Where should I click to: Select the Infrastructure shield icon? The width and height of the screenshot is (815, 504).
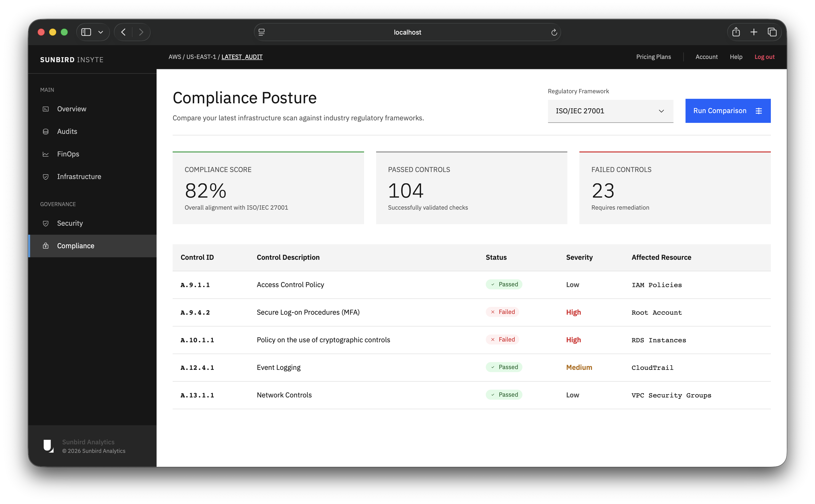click(x=46, y=177)
